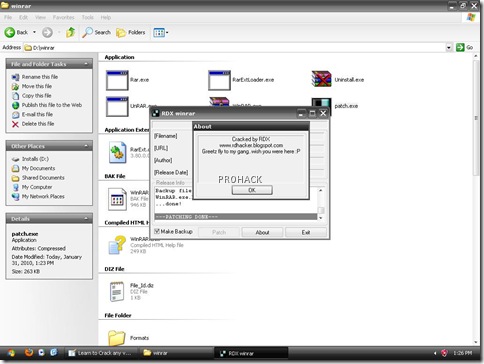The height and width of the screenshot is (364, 484).
Task: Launch Firefox from the quick launch bar
Action: pos(29,352)
